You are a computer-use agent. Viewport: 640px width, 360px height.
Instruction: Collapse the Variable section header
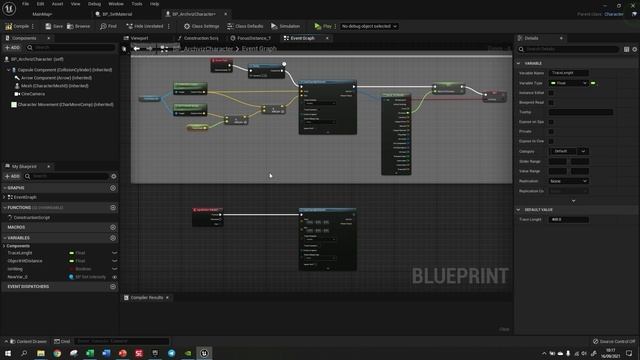519,63
